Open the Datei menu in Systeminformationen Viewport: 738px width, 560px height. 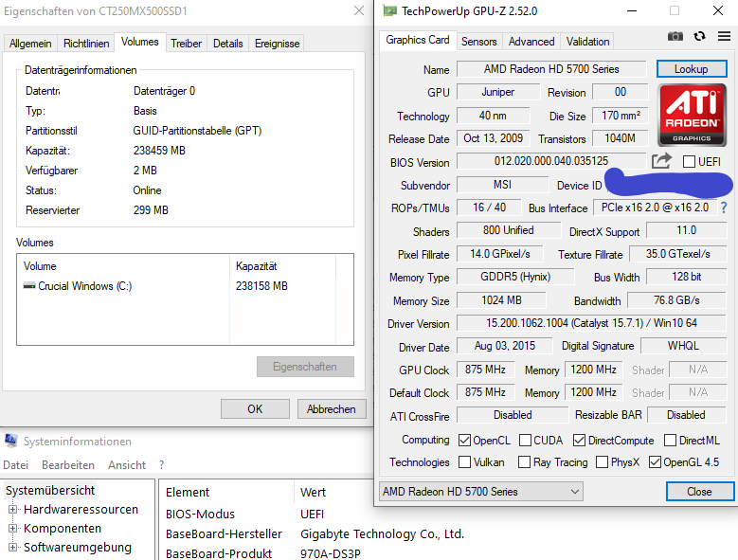pos(15,465)
